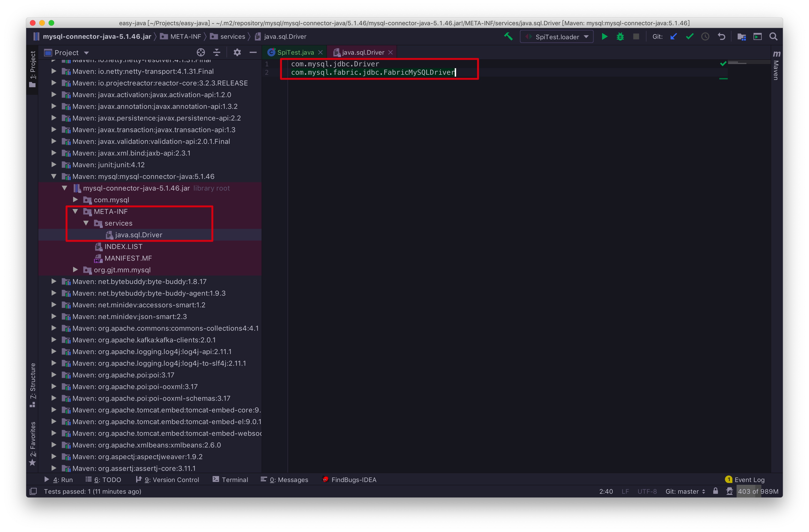Viewport: 809px width, 532px height.
Task: Click the Git commit checkmark icon
Action: tap(689, 36)
